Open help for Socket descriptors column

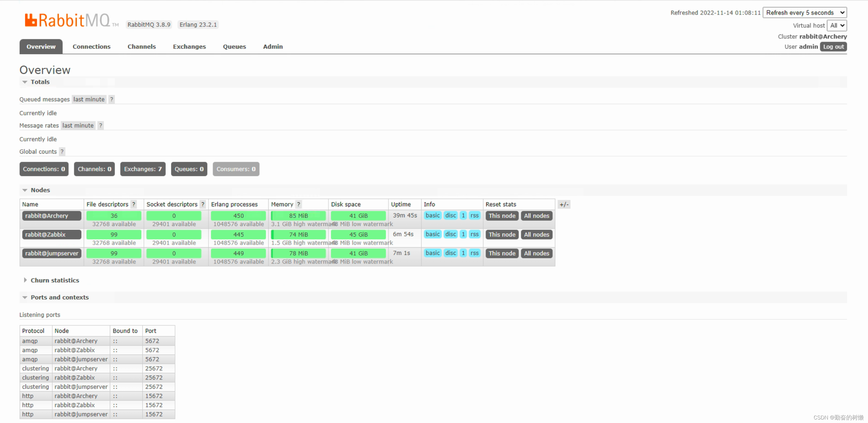tap(203, 204)
